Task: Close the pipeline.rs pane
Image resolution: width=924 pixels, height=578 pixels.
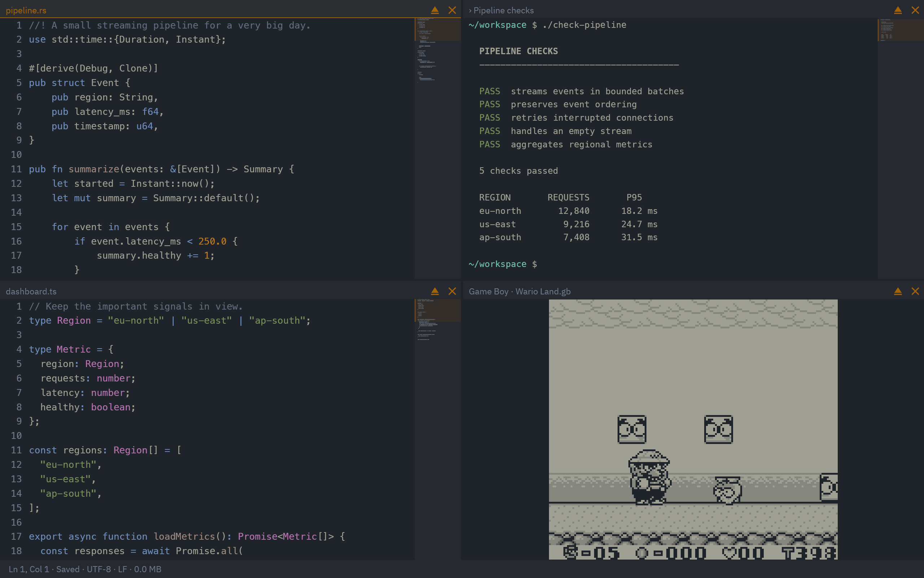Action: point(452,10)
